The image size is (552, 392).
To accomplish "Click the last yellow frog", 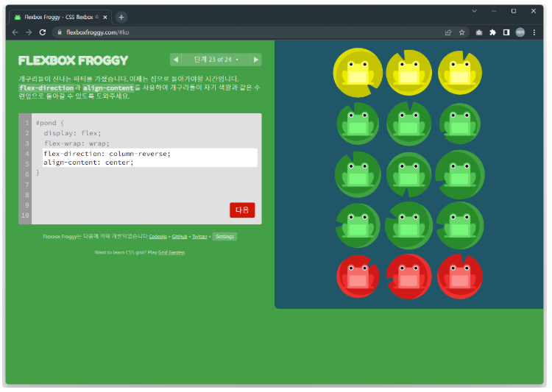I will [460, 73].
